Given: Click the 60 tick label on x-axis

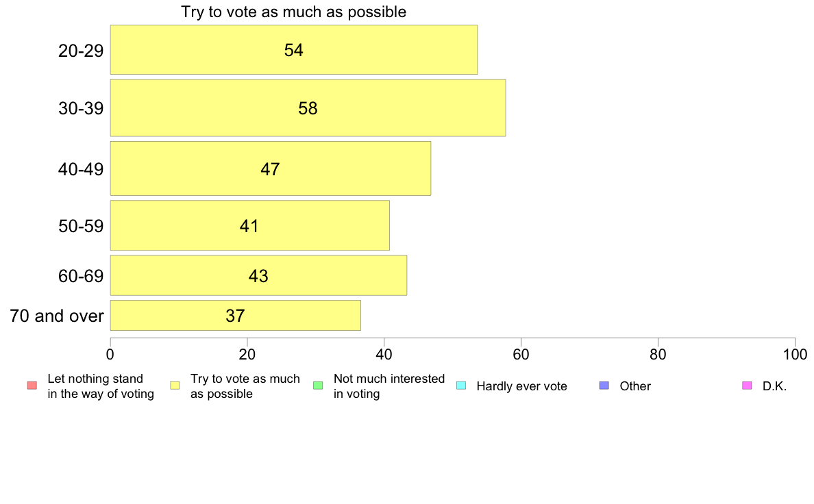Looking at the screenshot, I should click(521, 355).
